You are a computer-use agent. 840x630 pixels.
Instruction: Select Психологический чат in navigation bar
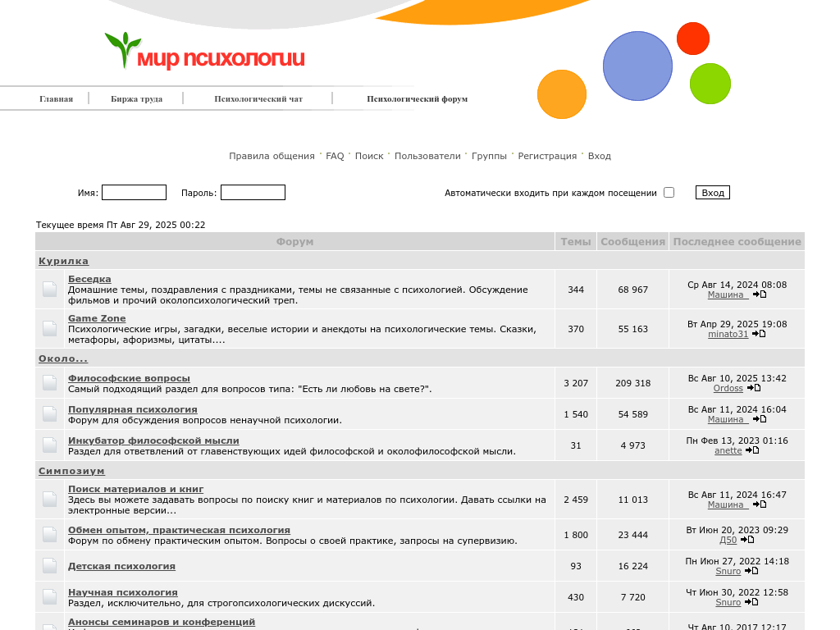point(258,98)
